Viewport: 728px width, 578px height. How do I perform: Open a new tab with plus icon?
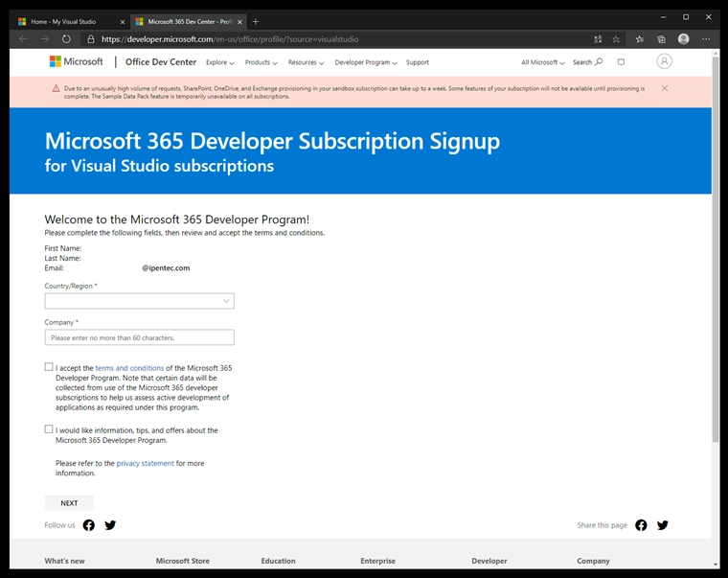click(x=256, y=21)
